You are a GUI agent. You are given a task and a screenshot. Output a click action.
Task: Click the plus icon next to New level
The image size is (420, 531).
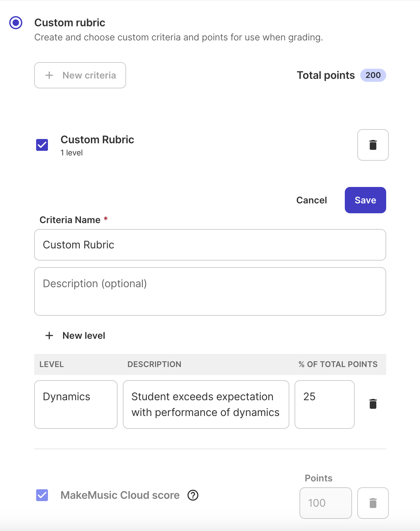[49, 335]
